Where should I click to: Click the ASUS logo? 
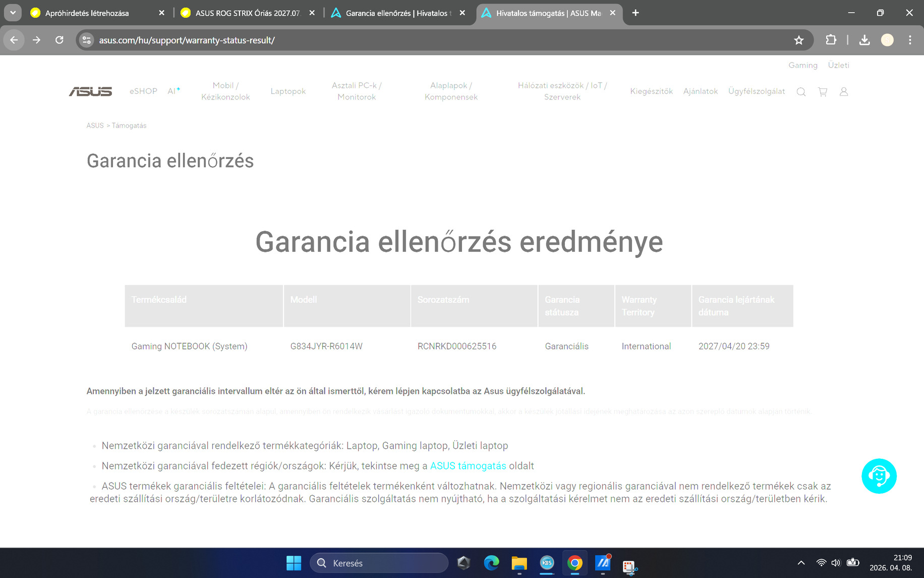tap(90, 91)
